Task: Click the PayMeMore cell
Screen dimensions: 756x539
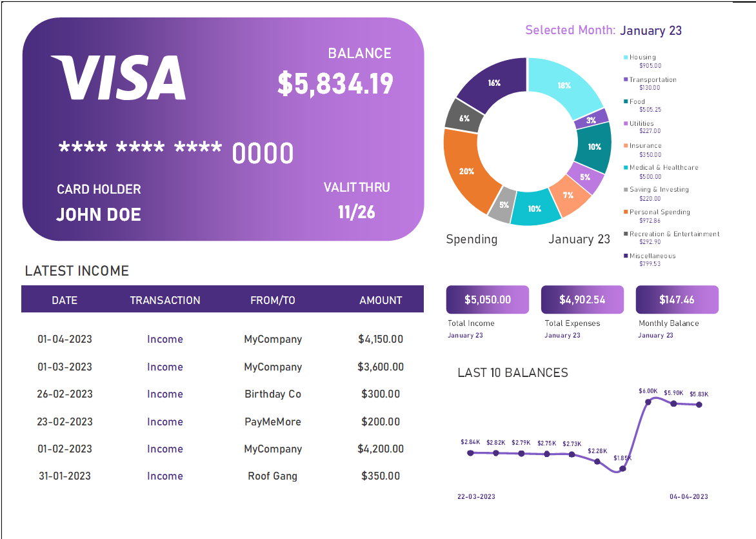Action: (x=273, y=422)
